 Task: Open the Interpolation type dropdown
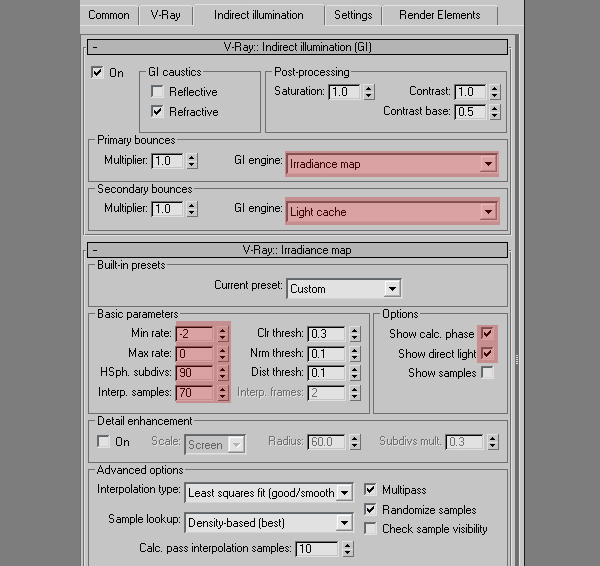(x=269, y=492)
